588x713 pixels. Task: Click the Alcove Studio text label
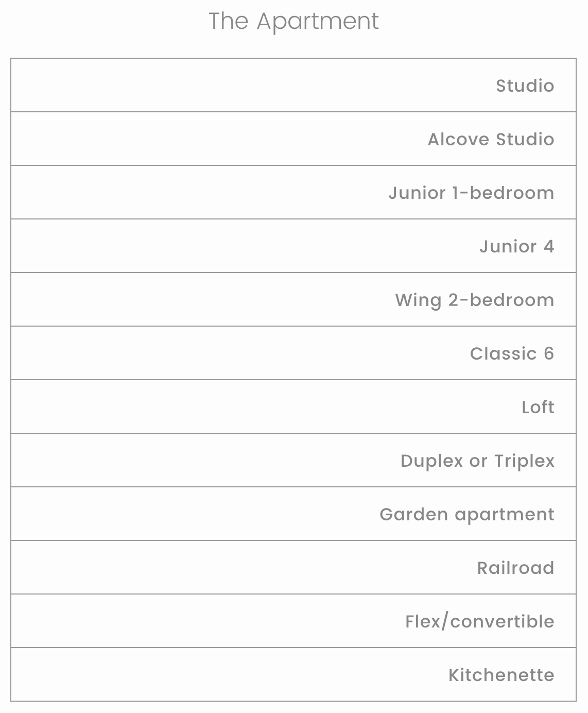491,140
